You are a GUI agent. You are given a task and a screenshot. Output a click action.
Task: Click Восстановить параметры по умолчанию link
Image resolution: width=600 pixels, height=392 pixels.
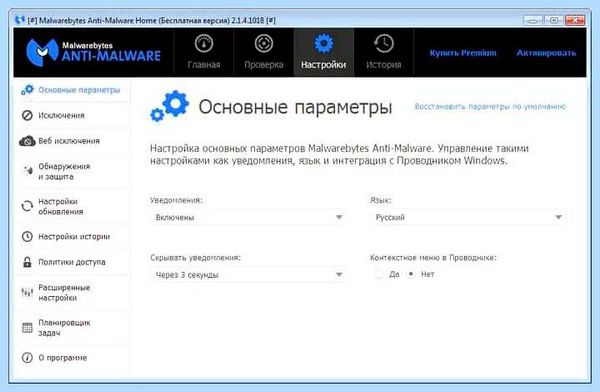point(490,106)
